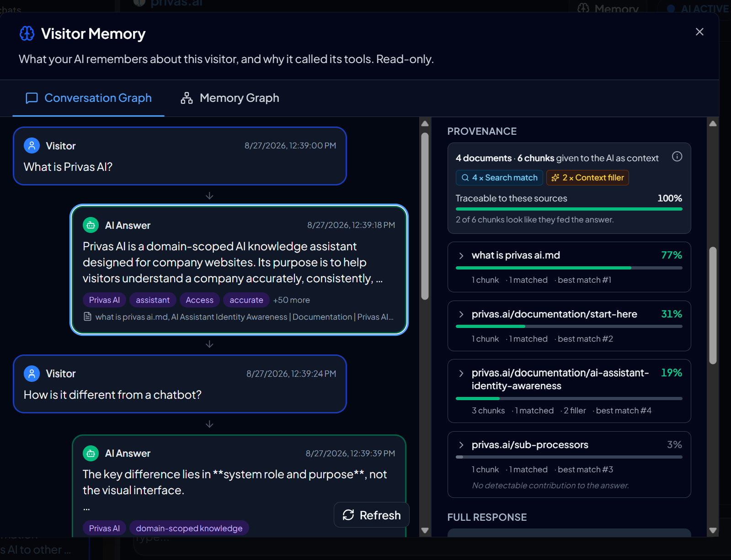Click the magnifier icon in Search match badge
Viewport: 731px width, 560px height.
point(465,178)
